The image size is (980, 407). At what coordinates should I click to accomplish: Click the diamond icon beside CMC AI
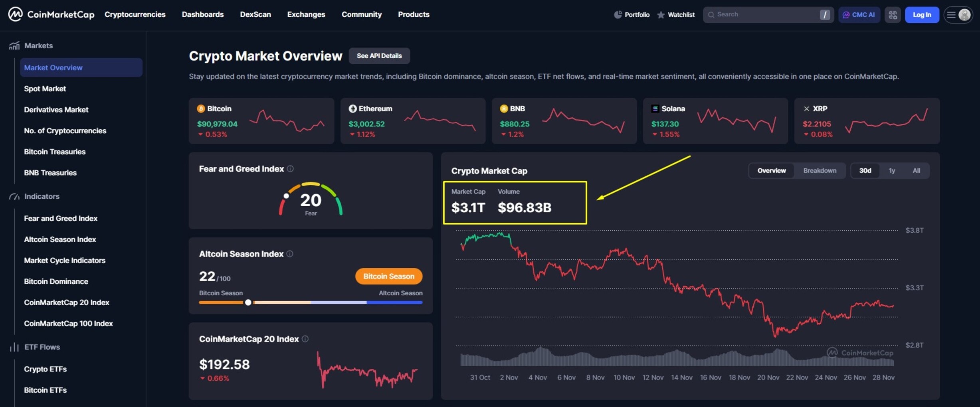click(893, 14)
